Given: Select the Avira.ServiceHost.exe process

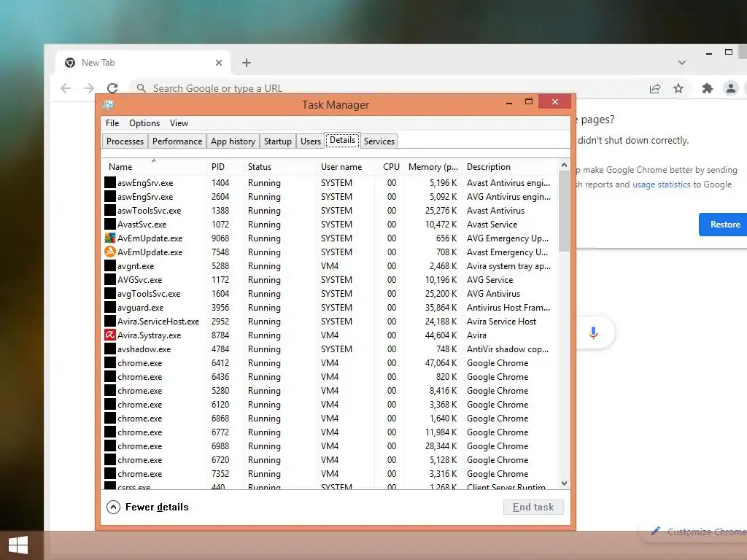Looking at the screenshot, I should point(330,322).
